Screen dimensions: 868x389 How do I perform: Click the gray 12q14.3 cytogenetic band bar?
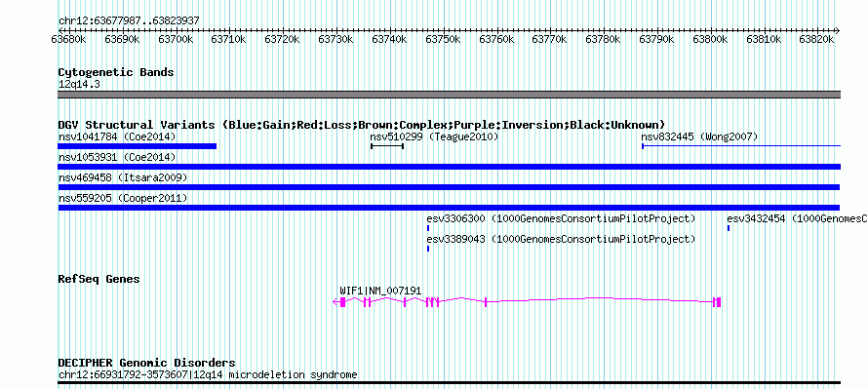tap(449, 95)
